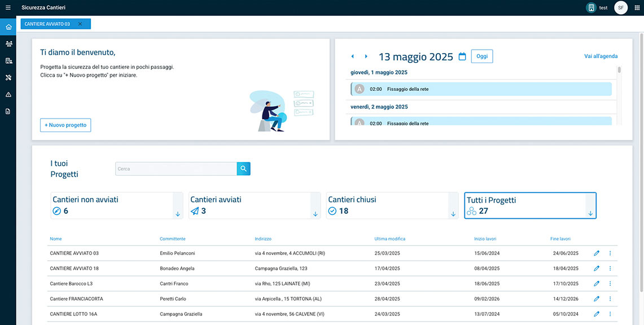This screenshot has height=325, width=644.
Task: Open more options for CANTIERE LOTTO 16A row
Action: click(x=610, y=314)
